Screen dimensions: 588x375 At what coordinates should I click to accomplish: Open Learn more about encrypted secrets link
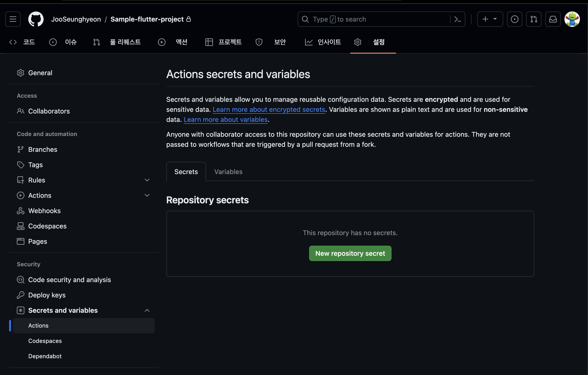click(269, 109)
